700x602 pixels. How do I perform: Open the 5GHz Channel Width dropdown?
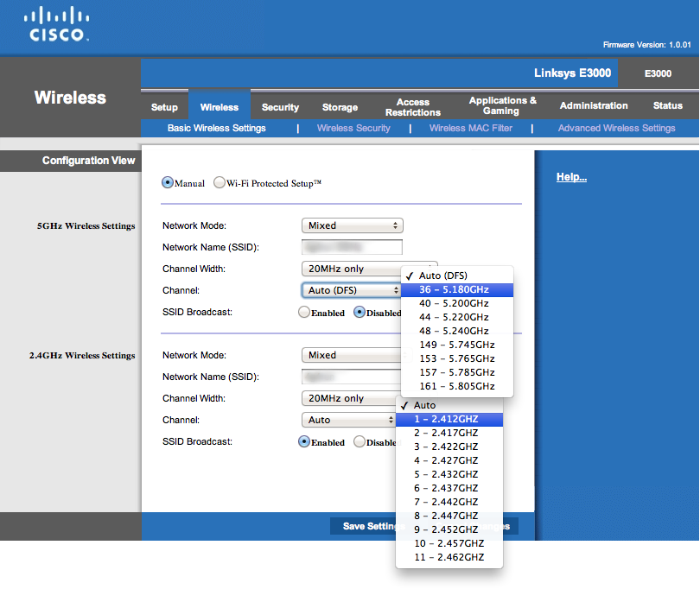pyautogui.click(x=352, y=269)
